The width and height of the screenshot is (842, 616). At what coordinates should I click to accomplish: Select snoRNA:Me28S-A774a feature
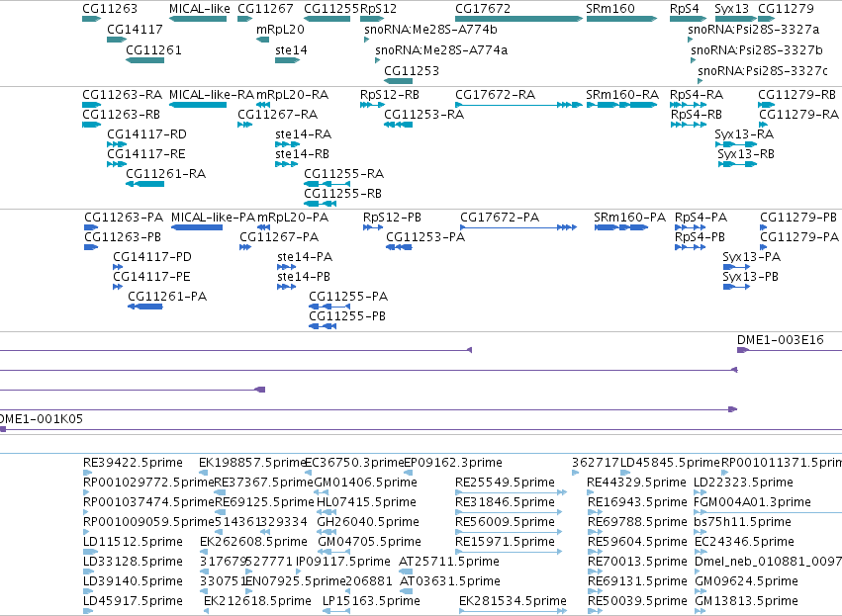point(378,60)
